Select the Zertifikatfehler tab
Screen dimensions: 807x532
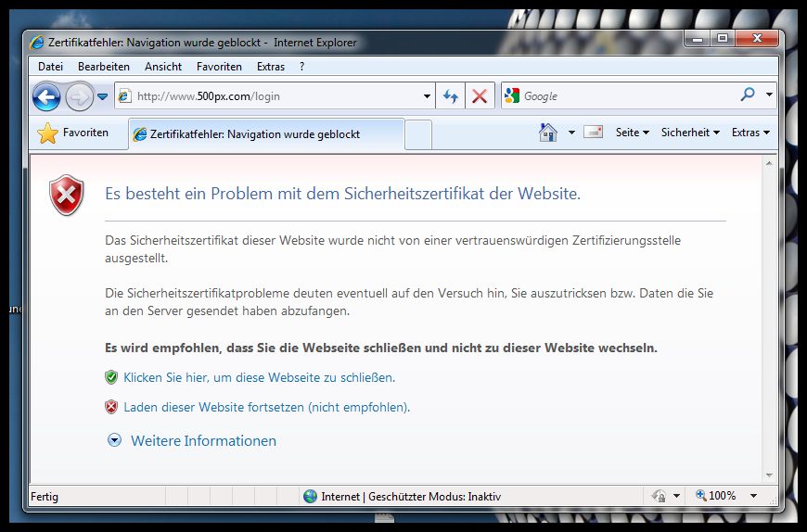(x=266, y=134)
